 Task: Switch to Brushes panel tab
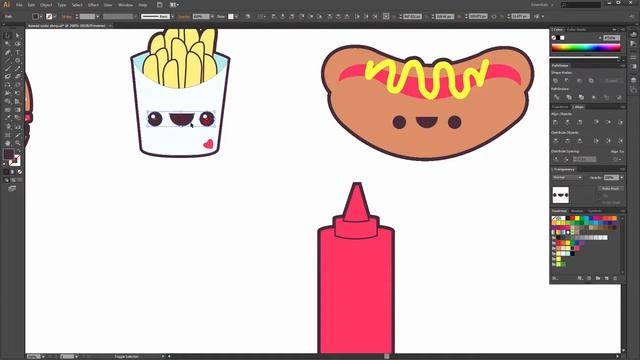click(x=577, y=211)
